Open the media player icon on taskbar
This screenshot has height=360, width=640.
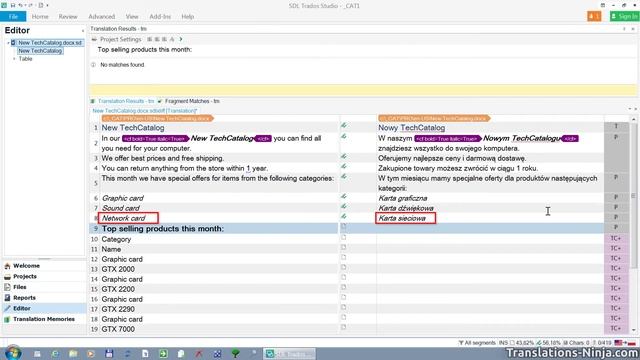click(91, 354)
